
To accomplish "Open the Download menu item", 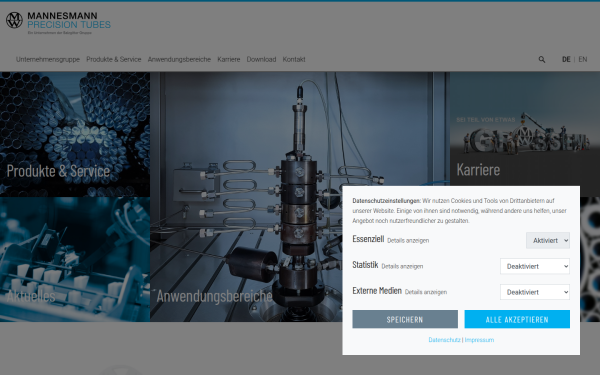I will click(261, 59).
